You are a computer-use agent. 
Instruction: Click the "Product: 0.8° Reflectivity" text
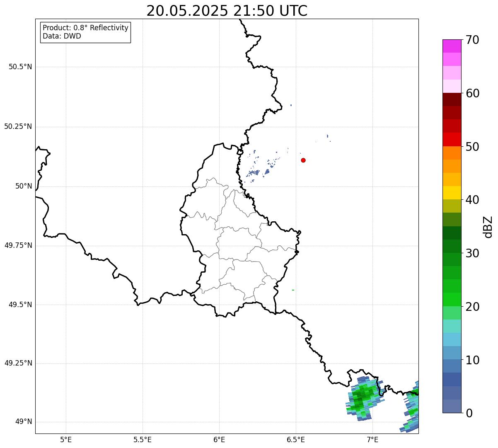click(86, 28)
